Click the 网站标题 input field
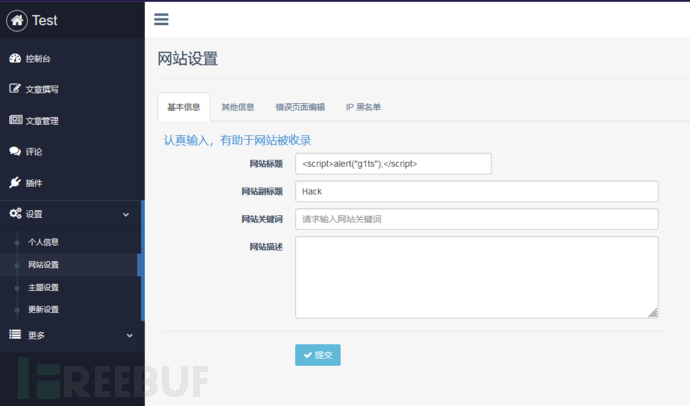 (393, 164)
